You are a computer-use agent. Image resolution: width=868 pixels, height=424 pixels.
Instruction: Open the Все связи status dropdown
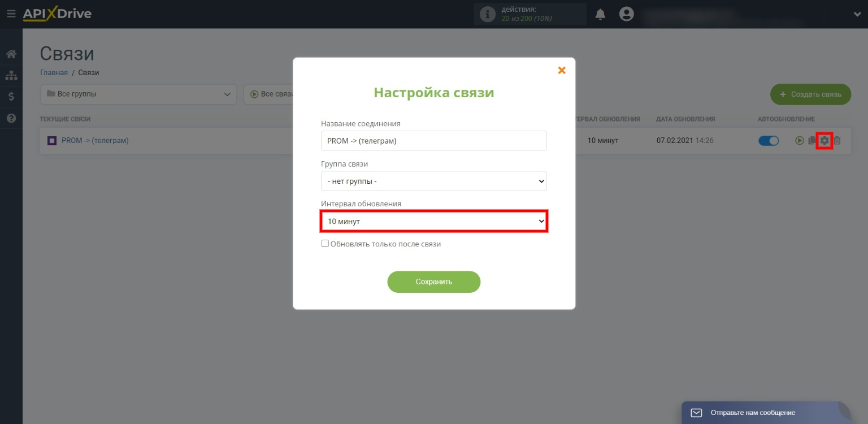pos(268,94)
